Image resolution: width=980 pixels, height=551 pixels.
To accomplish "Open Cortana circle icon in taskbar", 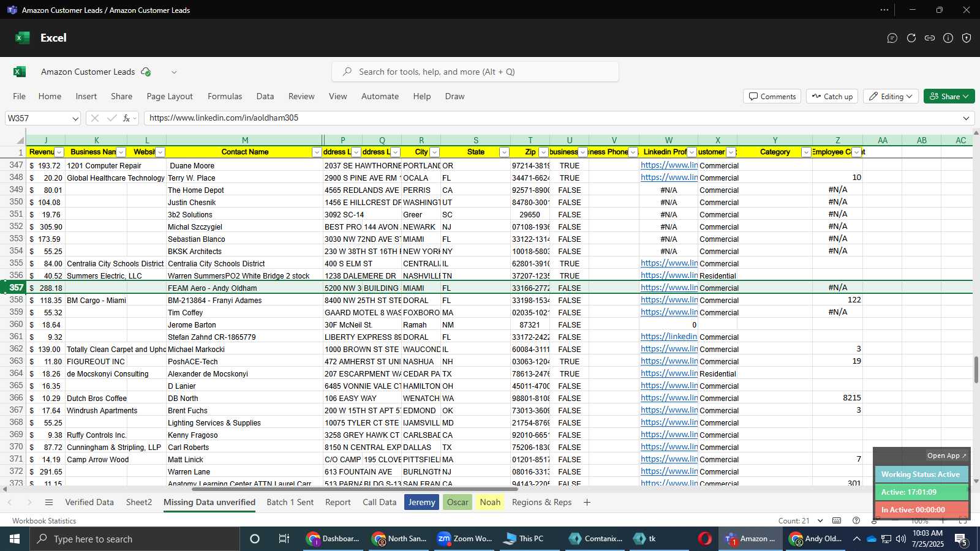I will click(255, 539).
